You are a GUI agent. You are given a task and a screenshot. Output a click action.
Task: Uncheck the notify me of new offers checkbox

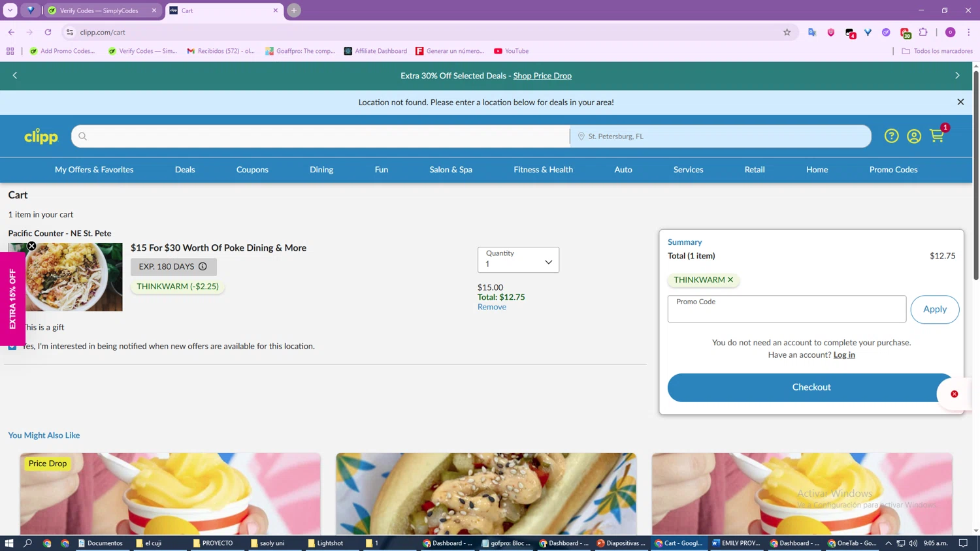[x=12, y=346]
